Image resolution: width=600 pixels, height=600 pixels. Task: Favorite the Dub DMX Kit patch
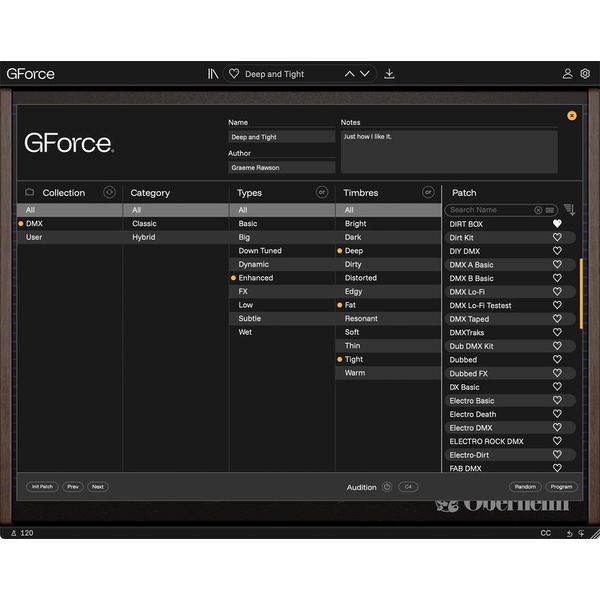pos(557,346)
